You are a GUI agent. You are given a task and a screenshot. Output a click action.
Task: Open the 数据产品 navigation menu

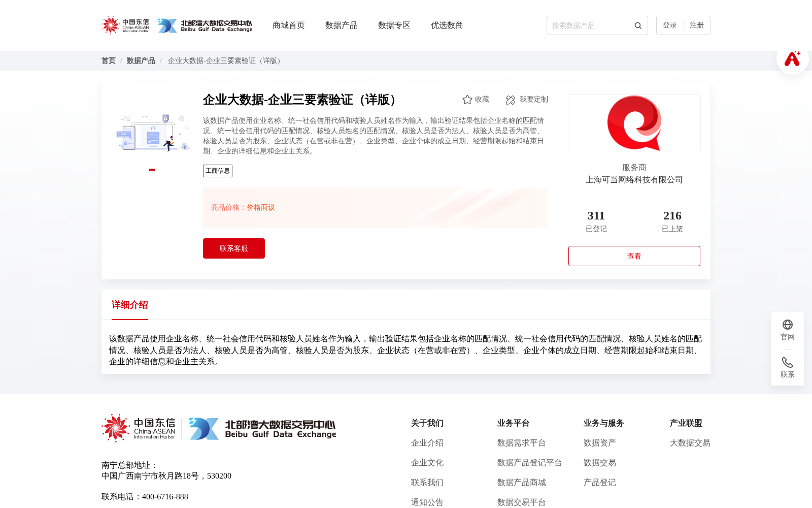[341, 25]
